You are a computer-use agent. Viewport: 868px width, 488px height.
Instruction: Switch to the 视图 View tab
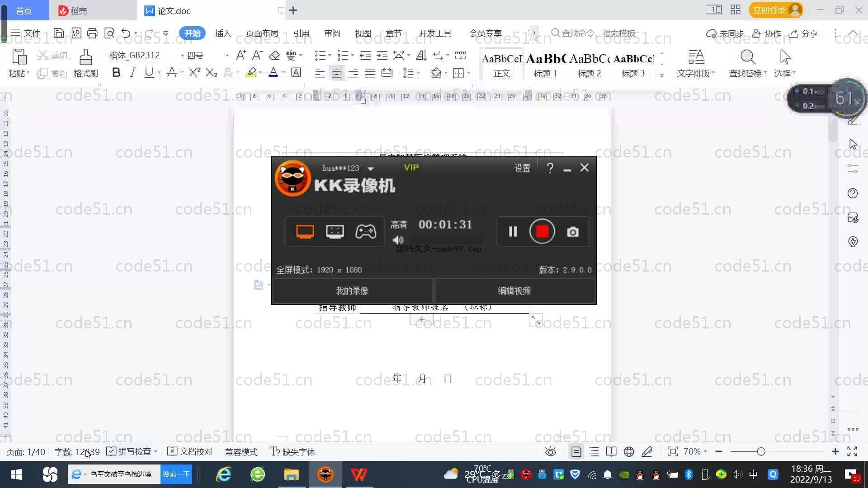pos(363,33)
